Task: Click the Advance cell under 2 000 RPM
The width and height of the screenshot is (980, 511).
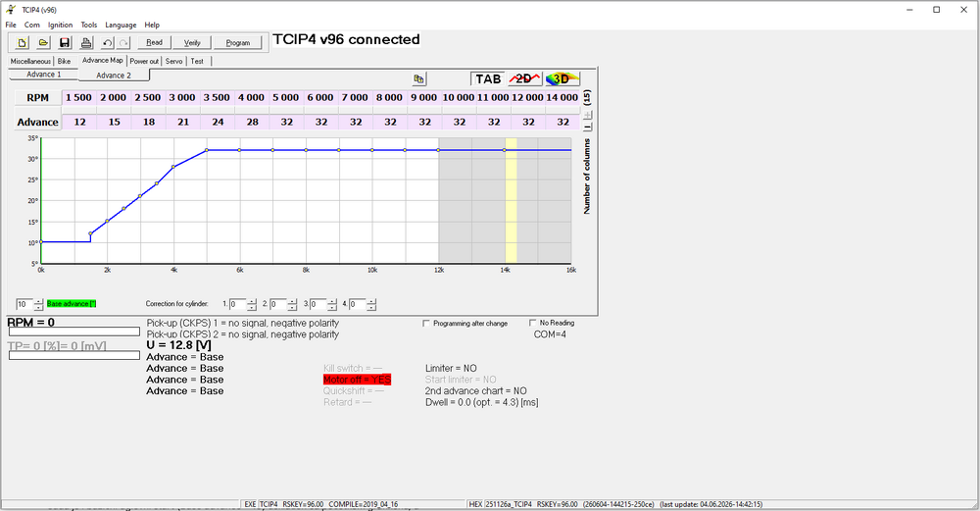Action: pyautogui.click(x=114, y=122)
